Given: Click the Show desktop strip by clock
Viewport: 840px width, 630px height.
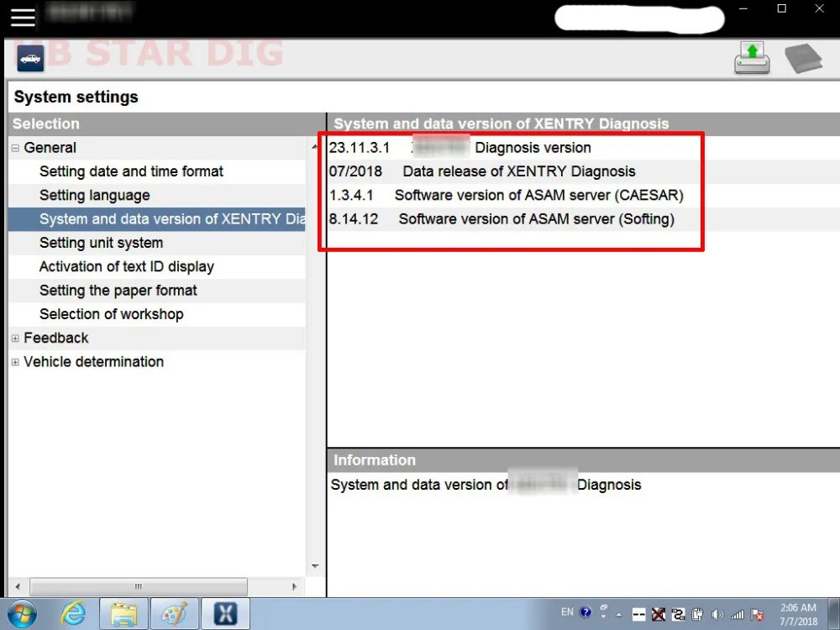Looking at the screenshot, I should (834, 615).
